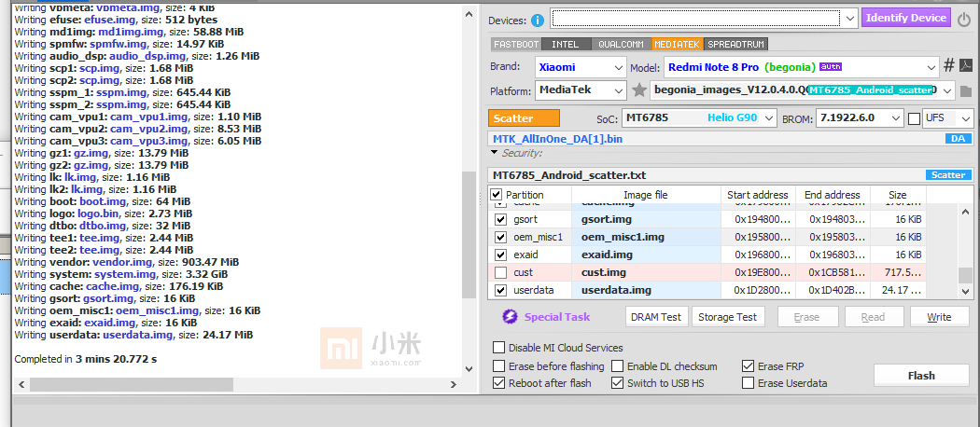This screenshot has height=427, width=980.
Task: Click the Identify Device button
Action: tap(905, 18)
